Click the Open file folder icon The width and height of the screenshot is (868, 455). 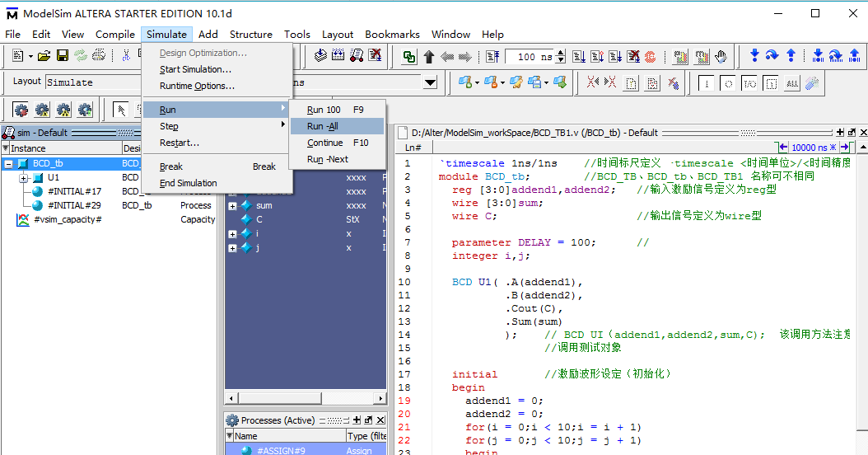coord(44,55)
